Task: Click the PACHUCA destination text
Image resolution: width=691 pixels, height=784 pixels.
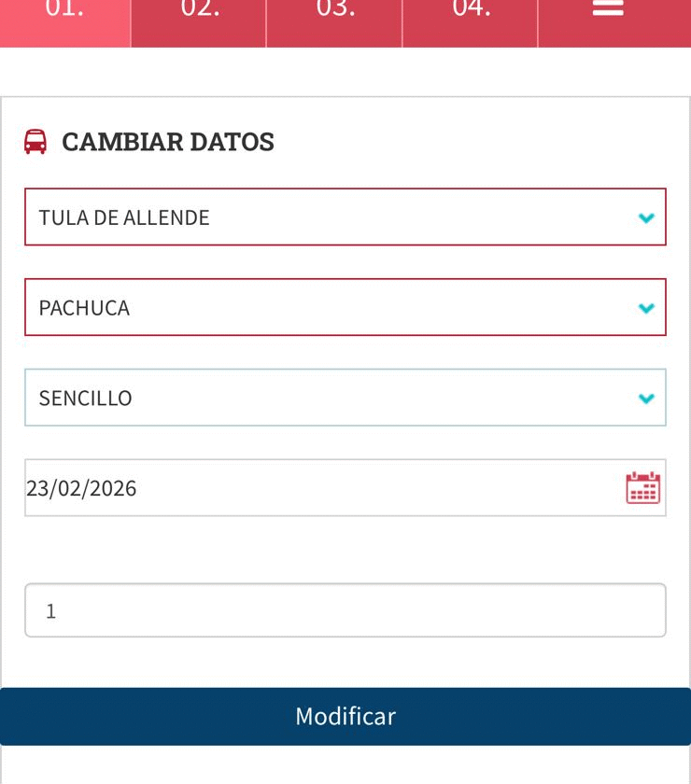Action: tap(84, 308)
